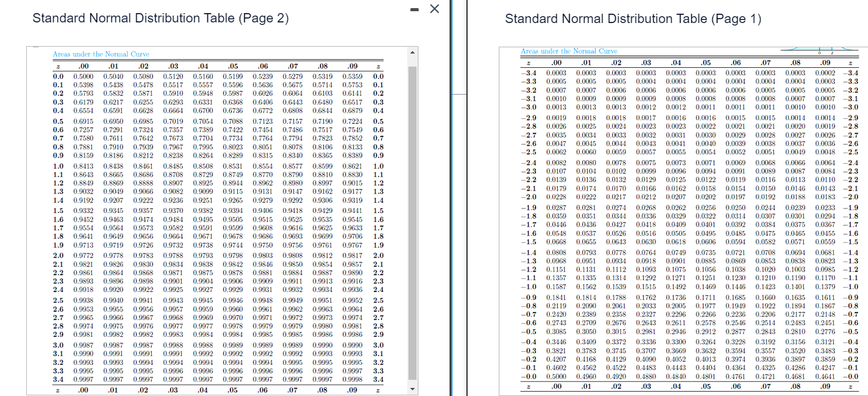The width and height of the screenshot is (868, 396).
Task: Close the Page 2 table window
Action: tap(435, 9)
